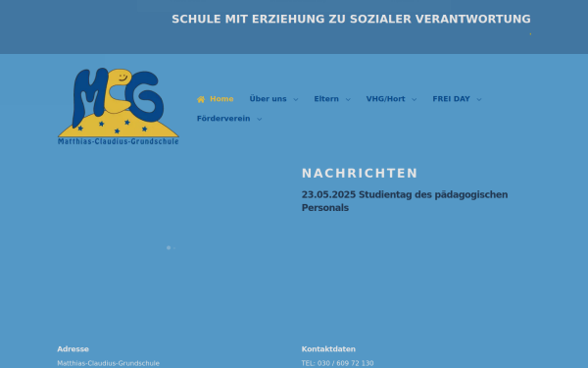This screenshot has width=588, height=368.
Task: Open the VHG/Hort menu
Action: click(x=385, y=99)
